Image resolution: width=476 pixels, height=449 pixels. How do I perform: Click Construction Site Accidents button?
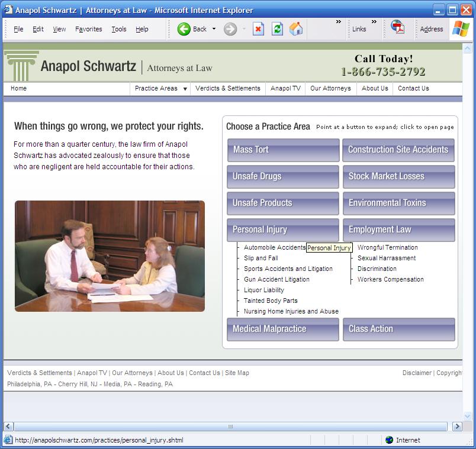click(398, 150)
